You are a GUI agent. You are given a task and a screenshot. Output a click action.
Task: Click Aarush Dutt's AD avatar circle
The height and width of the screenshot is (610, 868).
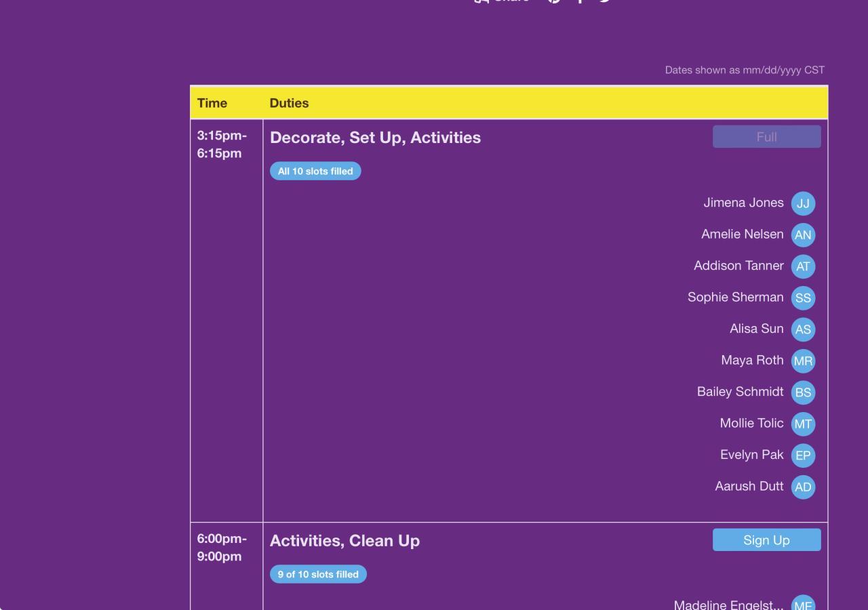[x=803, y=487]
